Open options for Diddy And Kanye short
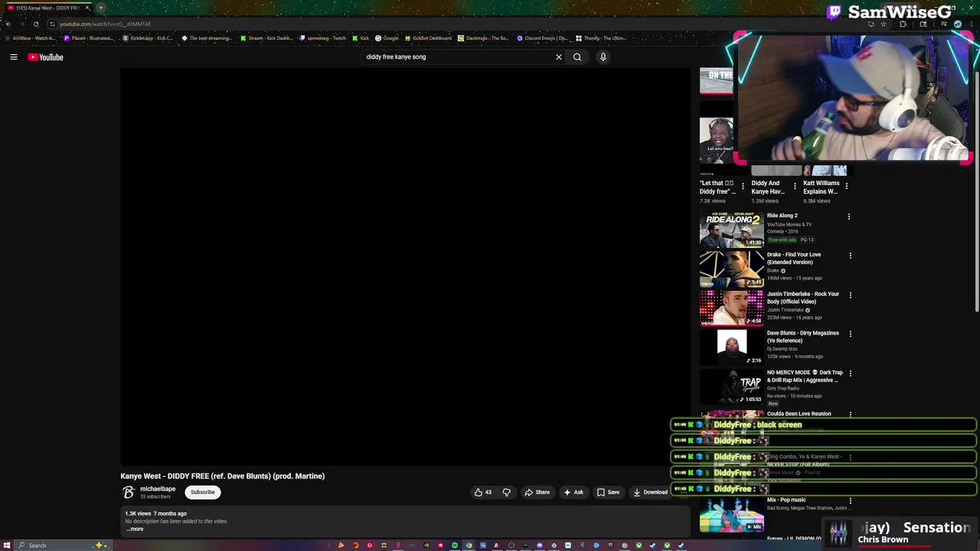This screenshot has width=980, height=551. coord(795,186)
